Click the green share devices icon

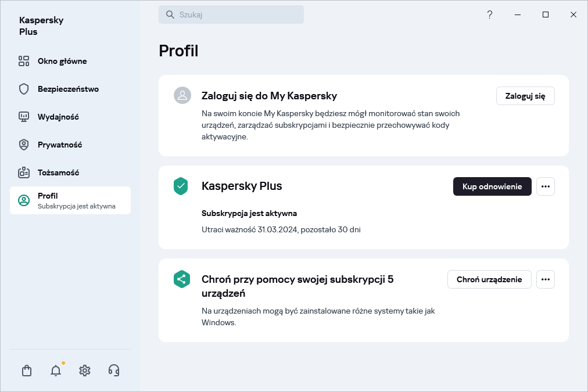(182, 279)
